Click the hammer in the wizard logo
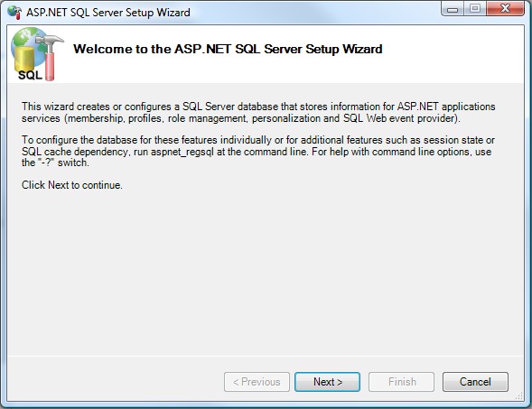The width and height of the screenshot is (532, 409). (50, 56)
